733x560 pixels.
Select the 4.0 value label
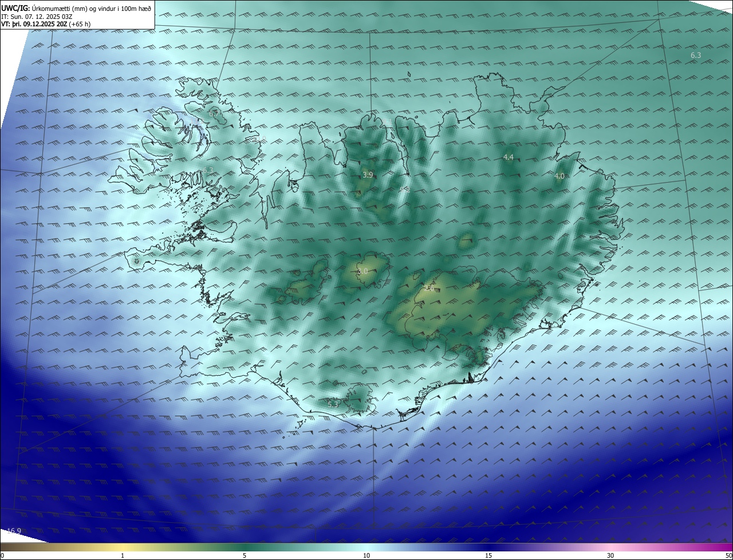point(559,176)
